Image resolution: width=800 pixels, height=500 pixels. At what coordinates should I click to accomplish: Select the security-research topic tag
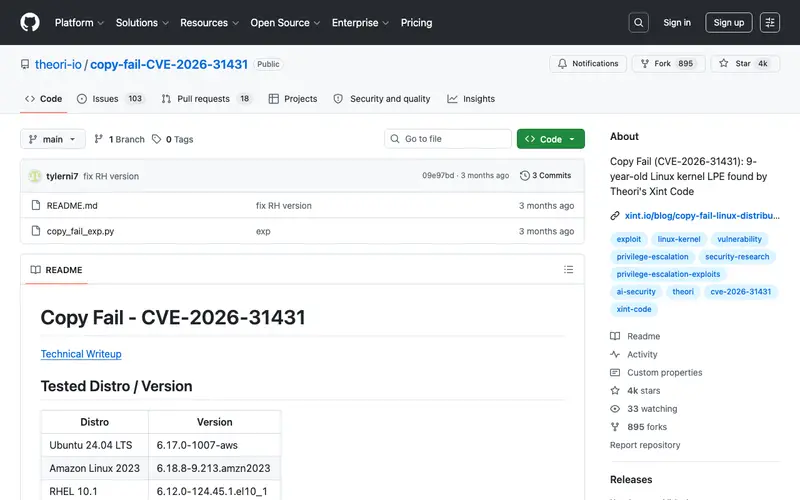(x=737, y=257)
